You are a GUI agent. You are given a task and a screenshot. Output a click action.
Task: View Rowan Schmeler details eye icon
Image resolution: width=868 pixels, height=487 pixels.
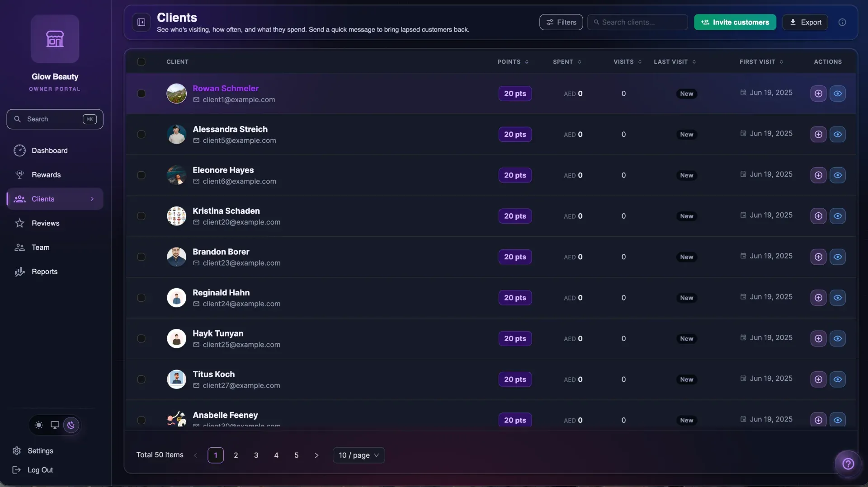(837, 94)
